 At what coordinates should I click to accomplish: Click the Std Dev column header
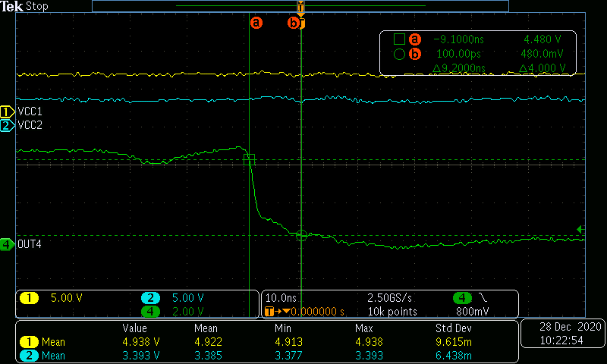tap(453, 328)
